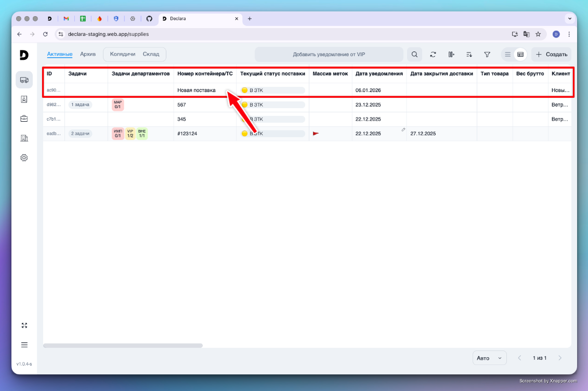Viewport: 588px width, 391px height.
Task: Open Chrome three-dot menu
Action: click(x=569, y=34)
